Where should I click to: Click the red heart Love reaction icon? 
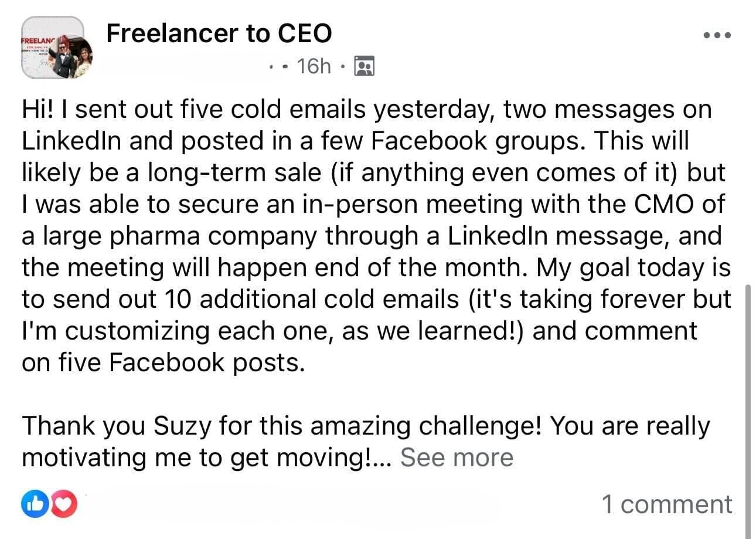[x=64, y=504]
